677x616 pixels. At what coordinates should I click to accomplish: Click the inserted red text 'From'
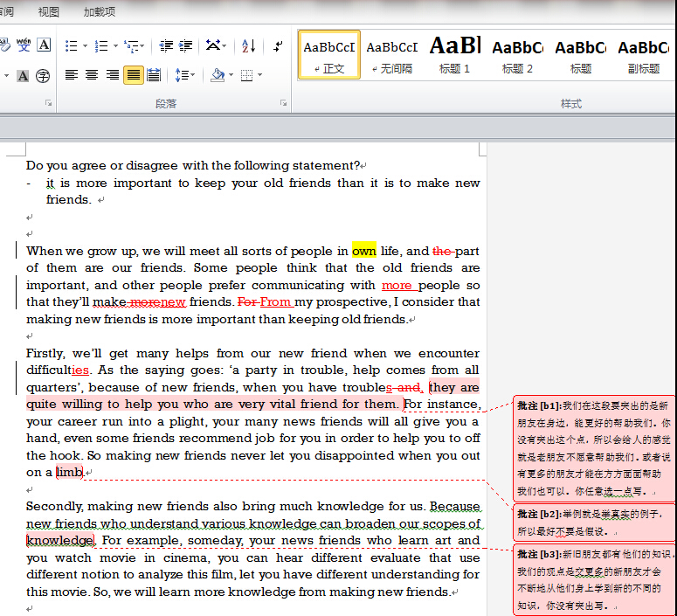275,302
